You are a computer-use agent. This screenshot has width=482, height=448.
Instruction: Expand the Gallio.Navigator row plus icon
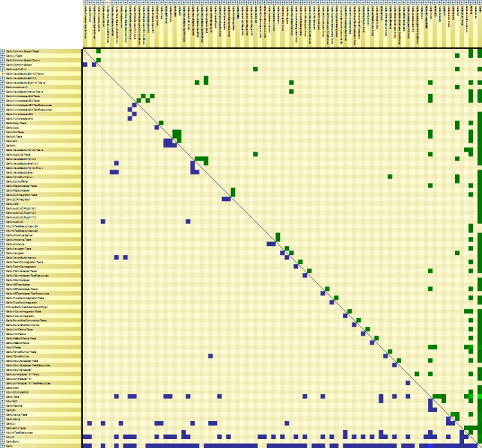2,253
